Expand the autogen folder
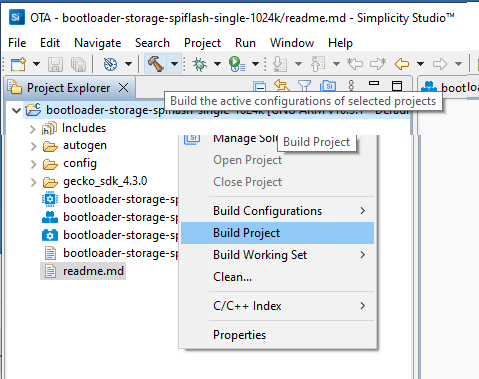479x379 pixels. [x=33, y=146]
